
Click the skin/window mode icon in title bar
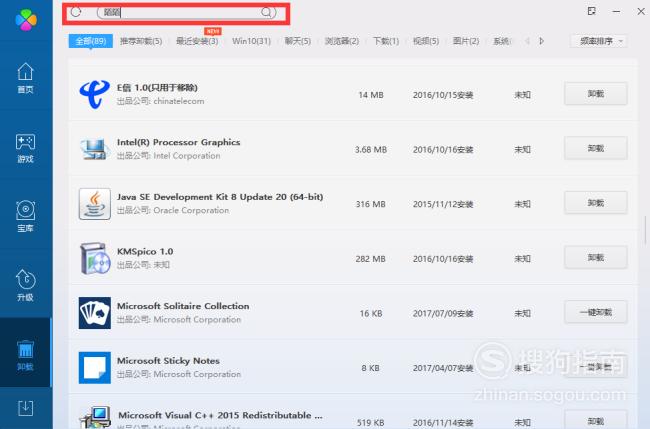[592, 11]
